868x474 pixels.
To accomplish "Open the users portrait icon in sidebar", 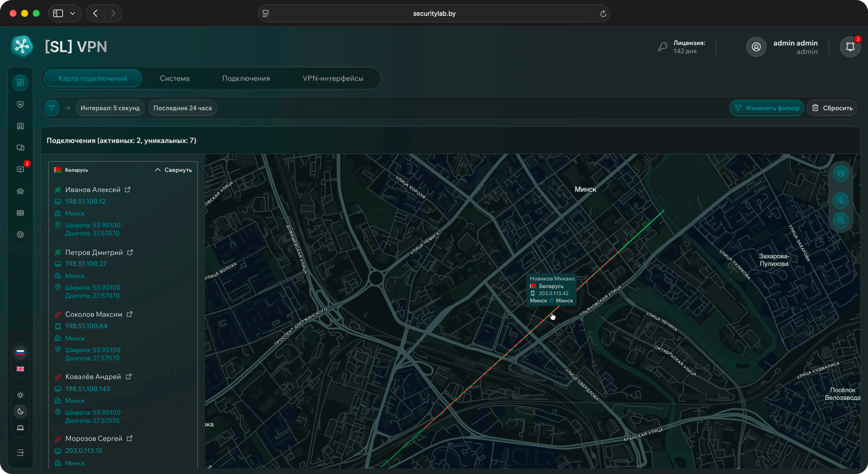I will (x=20, y=126).
